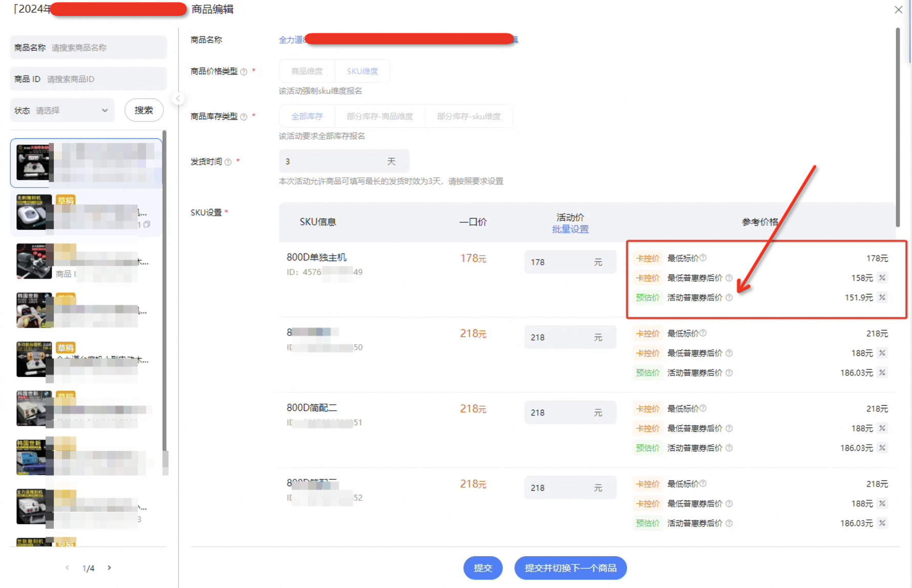Collapse the left product list panel arrow
Screen dimensions: 912x588
click(x=178, y=98)
